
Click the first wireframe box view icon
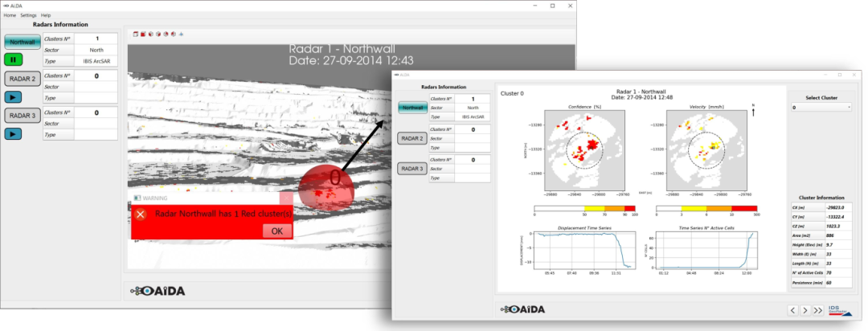pyautogui.click(x=136, y=35)
